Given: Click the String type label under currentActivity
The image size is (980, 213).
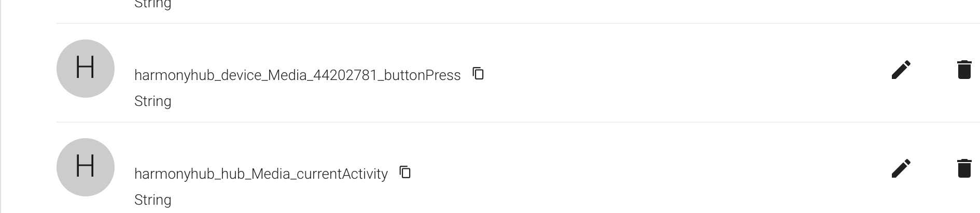Looking at the screenshot, I should (x=152, y=200).
